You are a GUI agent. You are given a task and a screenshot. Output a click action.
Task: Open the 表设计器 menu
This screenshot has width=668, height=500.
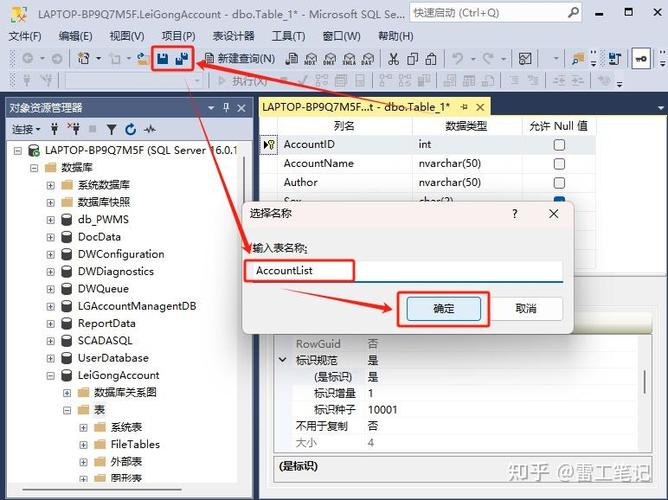233,36
